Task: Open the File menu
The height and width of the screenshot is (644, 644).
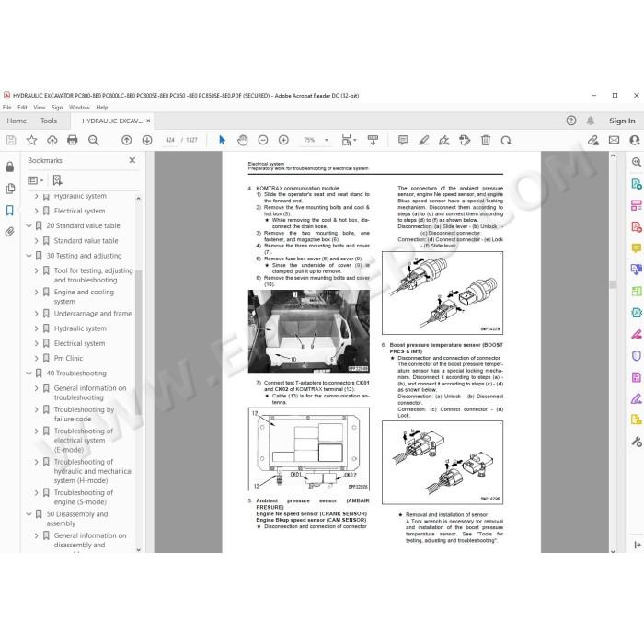Action: (x=7, y=108)
